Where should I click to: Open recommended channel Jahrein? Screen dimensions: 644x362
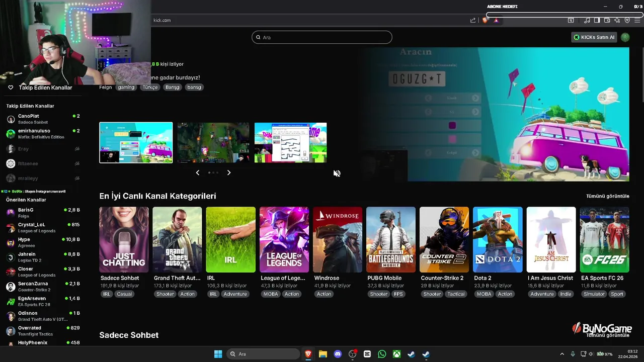[x=43, y=257]
